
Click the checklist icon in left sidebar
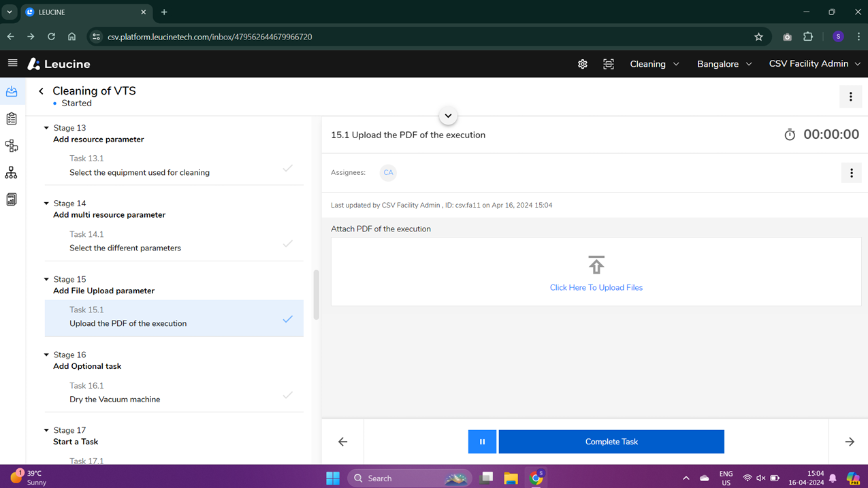coord(12,118)
